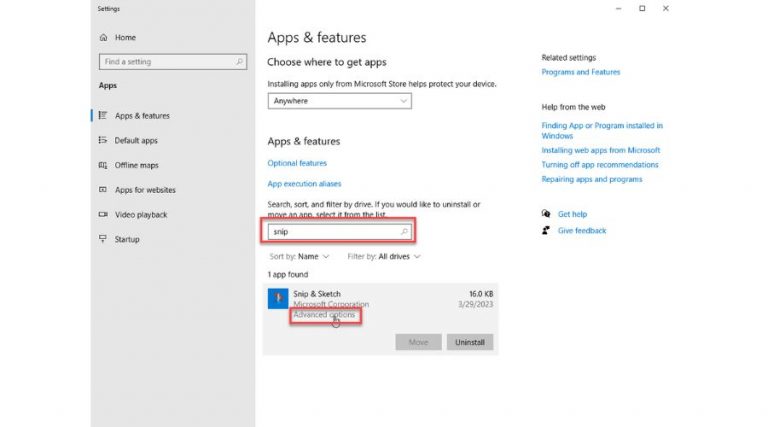Click the 3/29/2023 install date
Image resolution: width=768 pixels, height=427 pixels.
click(x=476, y=304)
